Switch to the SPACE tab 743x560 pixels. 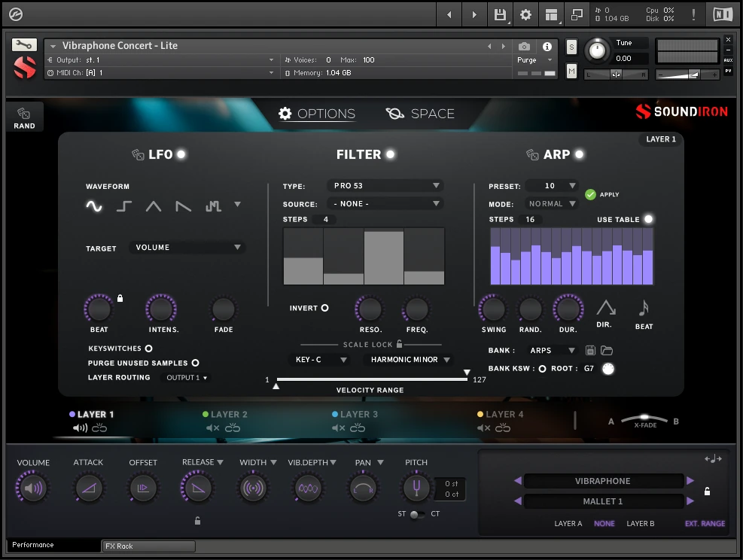click(x=419, y=114)
